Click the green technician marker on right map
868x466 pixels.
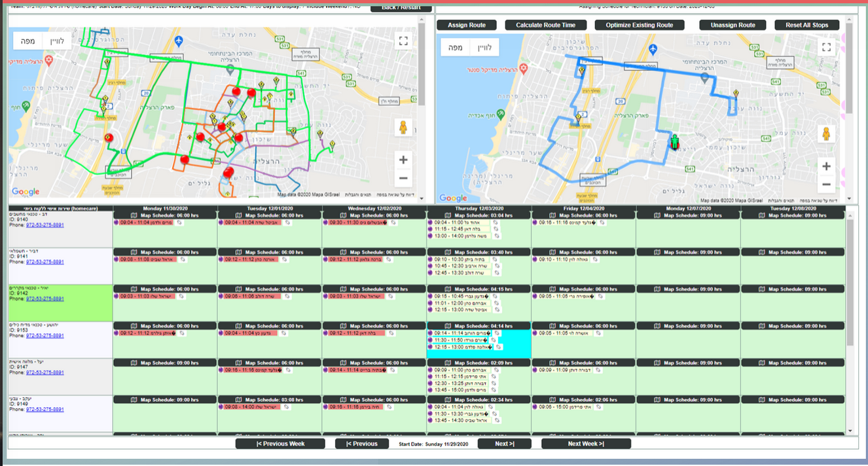(x=675, y=142)
